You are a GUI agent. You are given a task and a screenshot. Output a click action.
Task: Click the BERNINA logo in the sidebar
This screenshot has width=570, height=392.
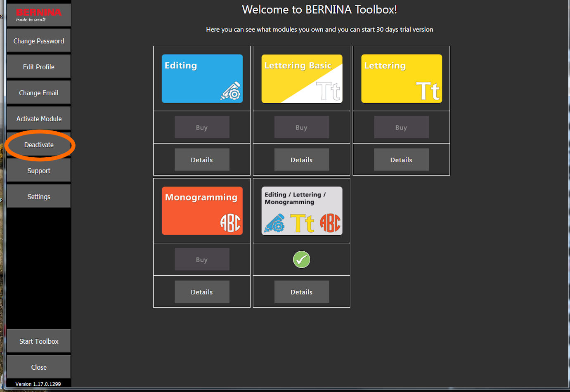(39, 15)
